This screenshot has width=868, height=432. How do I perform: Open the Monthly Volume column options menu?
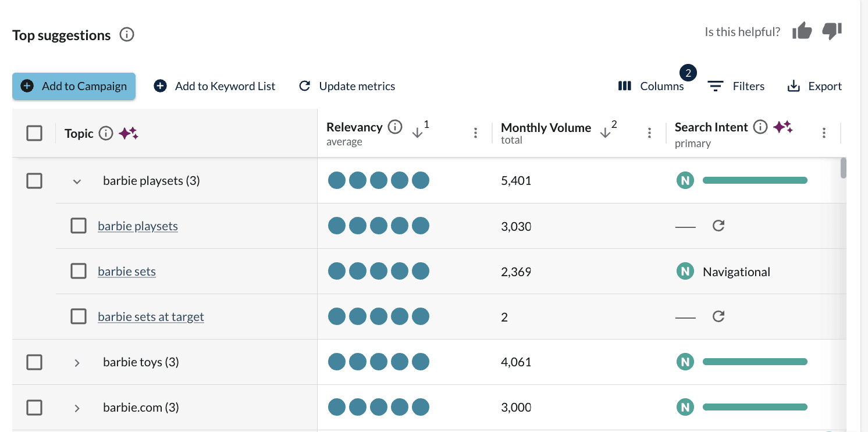click(x=649, y=133)
